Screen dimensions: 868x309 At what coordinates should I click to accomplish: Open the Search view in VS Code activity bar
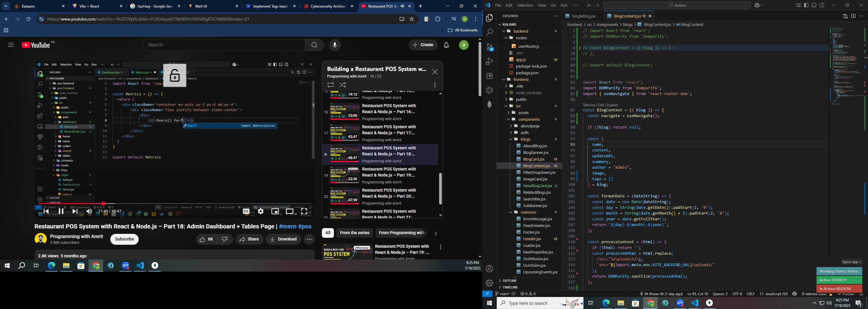[x=489, y=32]
